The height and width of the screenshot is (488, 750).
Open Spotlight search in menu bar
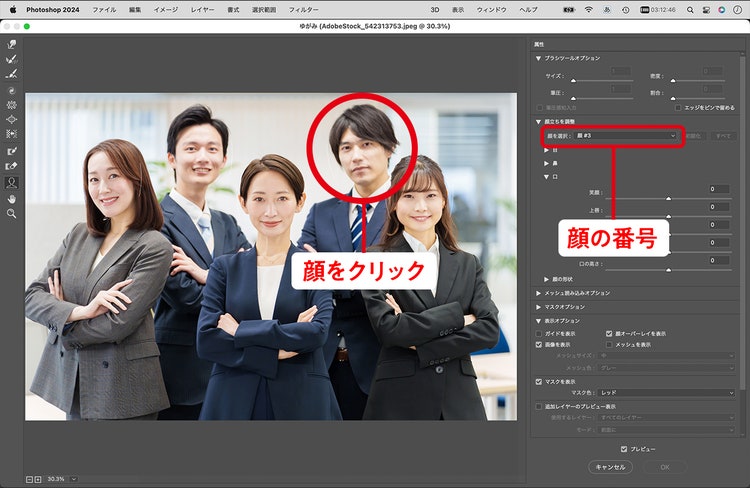tap(690, 10)
